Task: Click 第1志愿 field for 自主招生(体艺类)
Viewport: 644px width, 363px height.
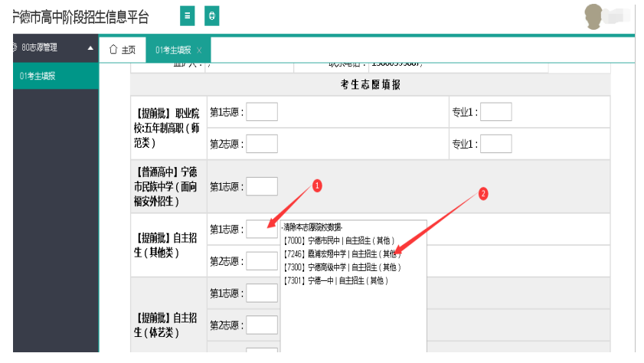Action: click(262, 293)
